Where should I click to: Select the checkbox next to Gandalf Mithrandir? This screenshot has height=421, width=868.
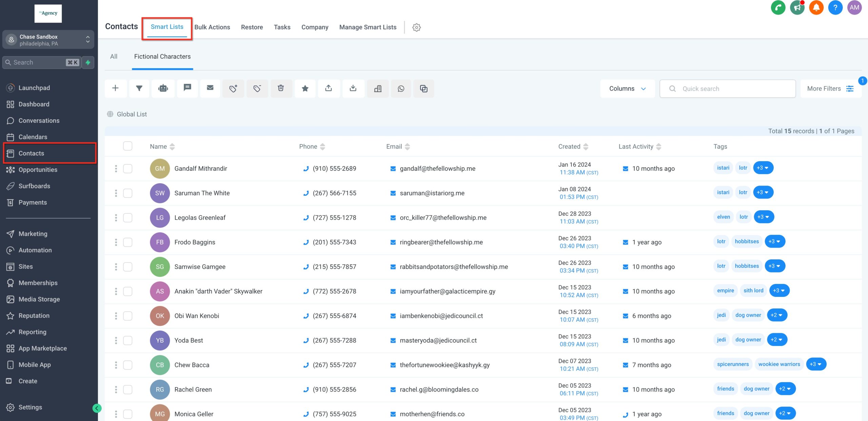(128, 168)
